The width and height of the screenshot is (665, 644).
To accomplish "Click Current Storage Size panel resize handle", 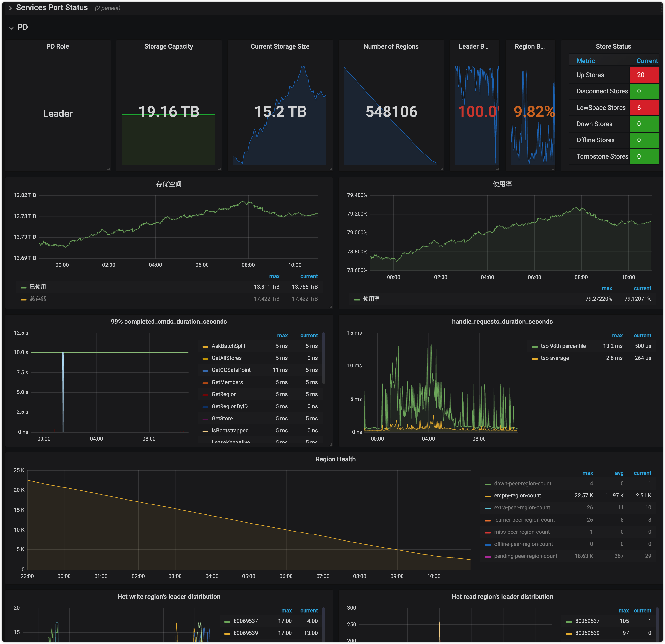I will point(331,169).
